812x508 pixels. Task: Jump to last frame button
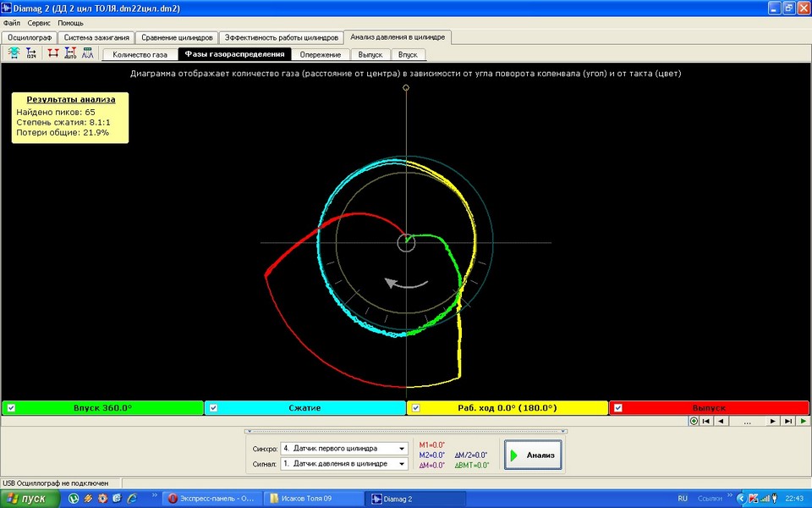[x=787, y=421]
